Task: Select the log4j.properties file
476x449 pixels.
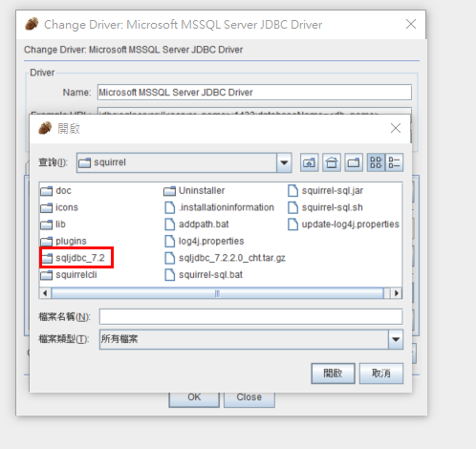Action: [204, 242]
